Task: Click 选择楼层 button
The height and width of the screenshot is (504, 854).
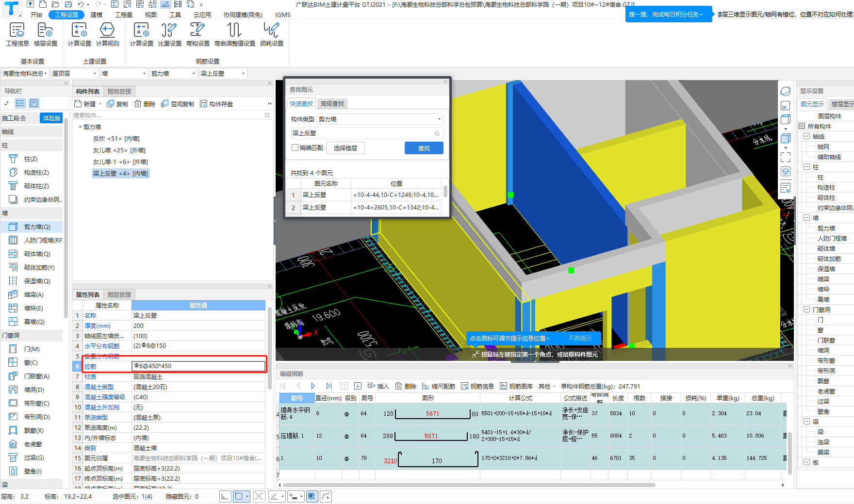Action: (345, 148)
